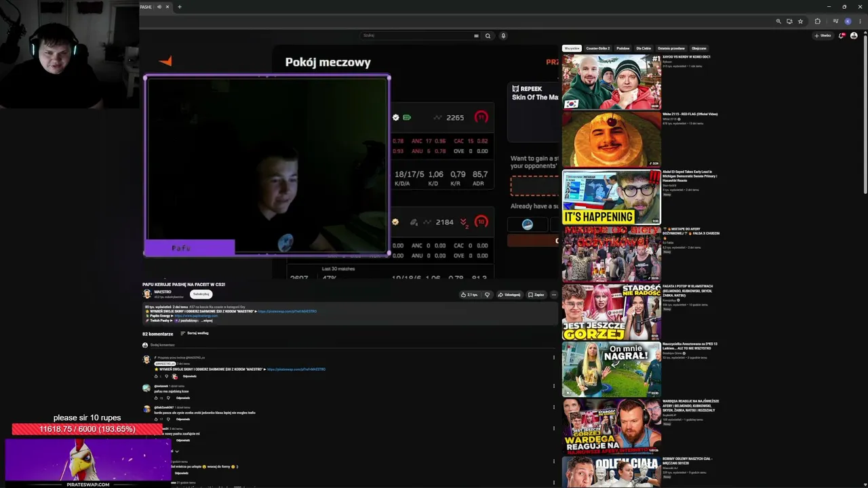This screenshot has height=488, width=868.
Task: Open 'MIXTAPE DO AFERY DOŻYNKOWEJ' video thumbnail
Action: point(611,254)
